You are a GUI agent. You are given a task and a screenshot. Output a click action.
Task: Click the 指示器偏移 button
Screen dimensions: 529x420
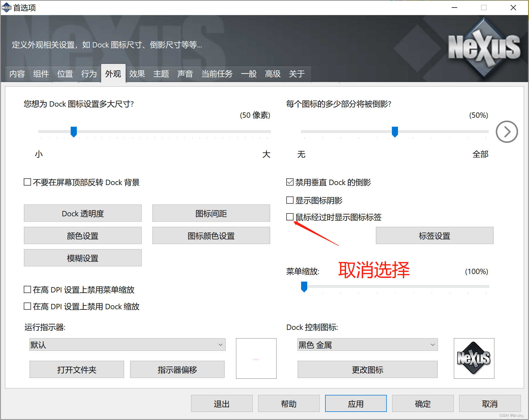click(177, 369)
